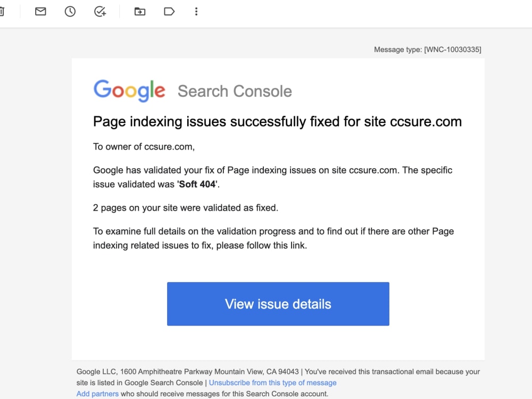Open the Unsubscribe from this message link
This screenshot has width=532, height=399.
click(272, 383)
